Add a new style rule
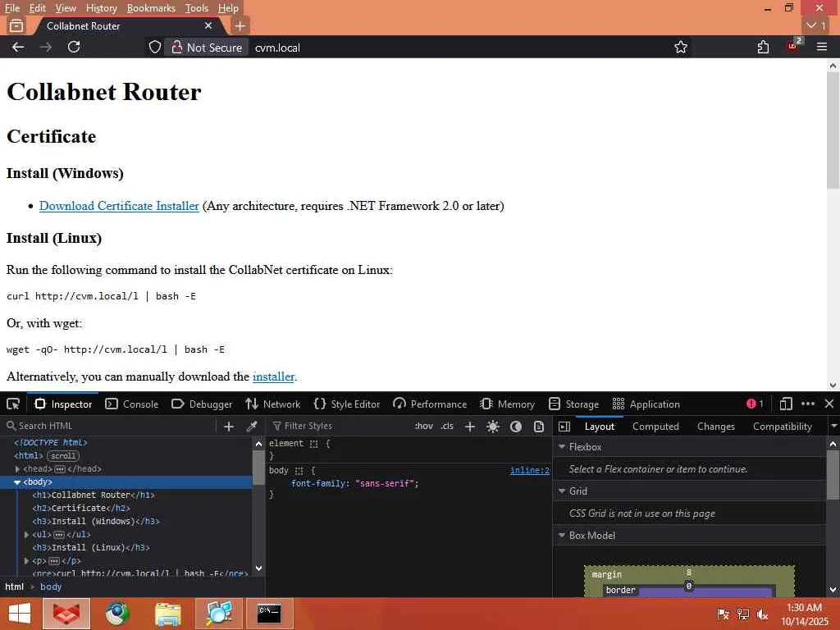This screenshot has height=630, width=840. click(470, 427)
